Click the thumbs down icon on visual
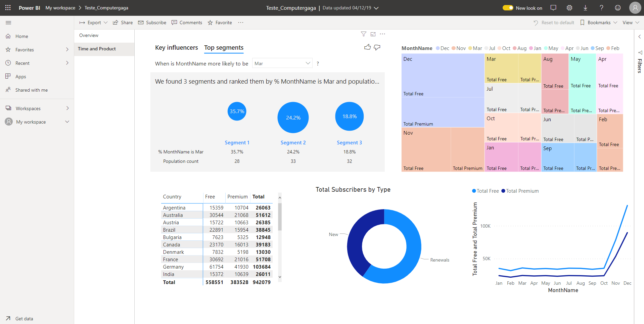The width and height of the screenshot is (644, 324). pyautogui.click(x=377, y=47)
